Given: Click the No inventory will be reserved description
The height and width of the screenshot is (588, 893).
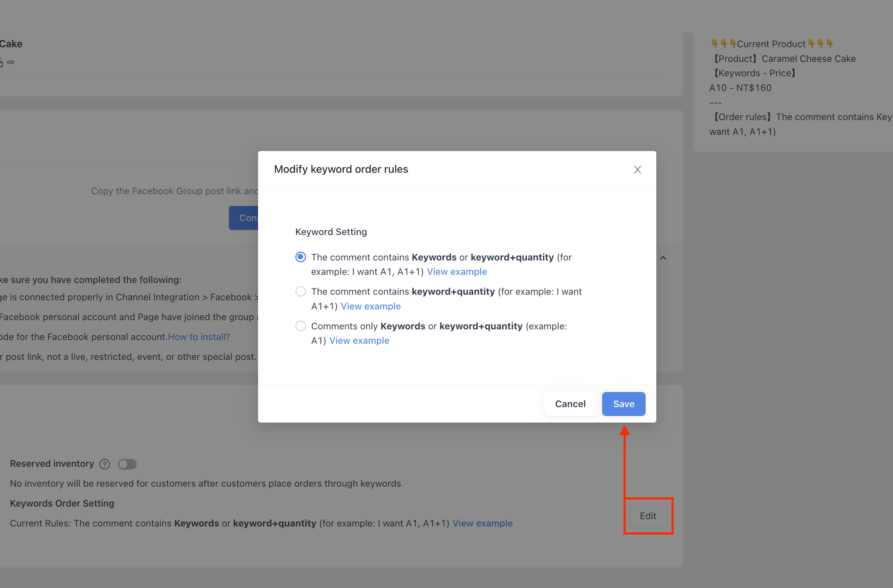Looking at the screenshot, I should coord(205,483).
